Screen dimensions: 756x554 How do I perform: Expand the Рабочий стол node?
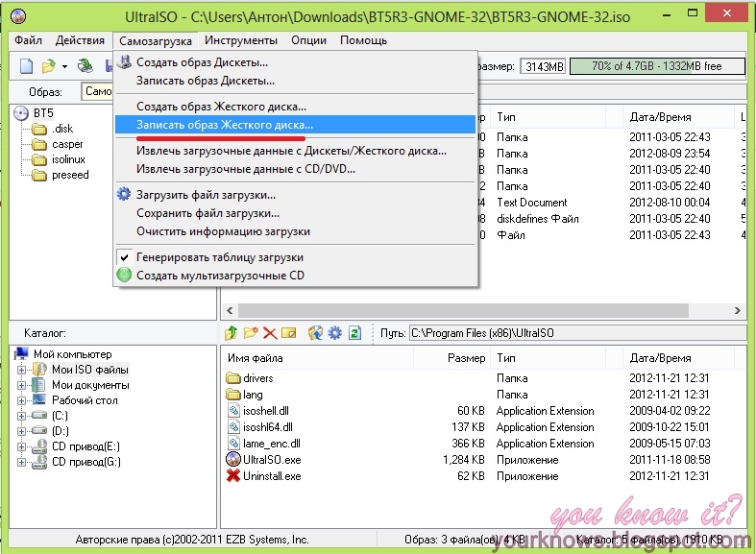pos(21,400)
